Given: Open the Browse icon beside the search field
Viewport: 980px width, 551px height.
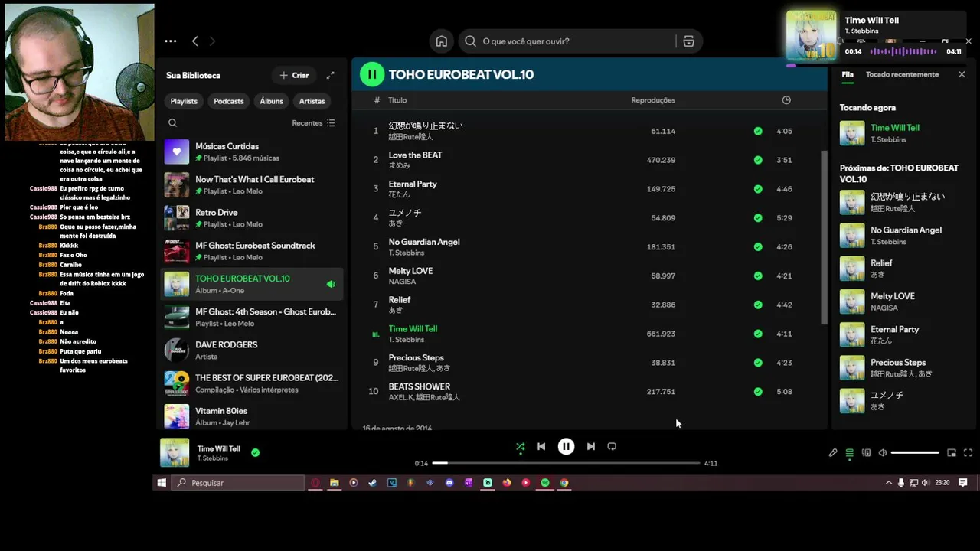Looking at the screenshot, I should point(688,41).
